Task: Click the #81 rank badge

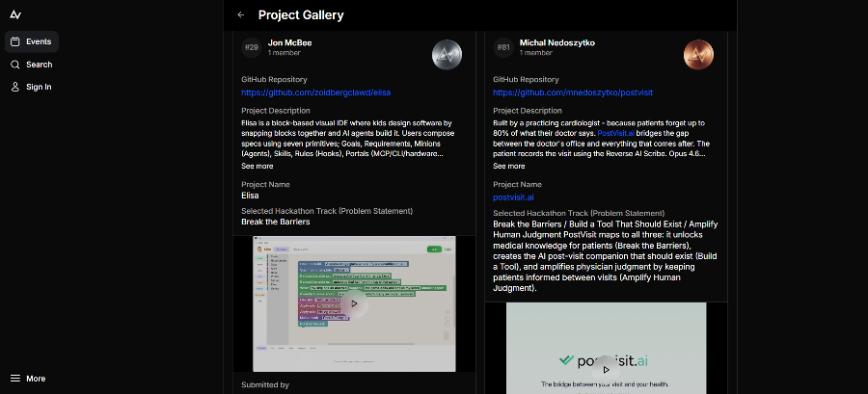Action: point(502,47)
